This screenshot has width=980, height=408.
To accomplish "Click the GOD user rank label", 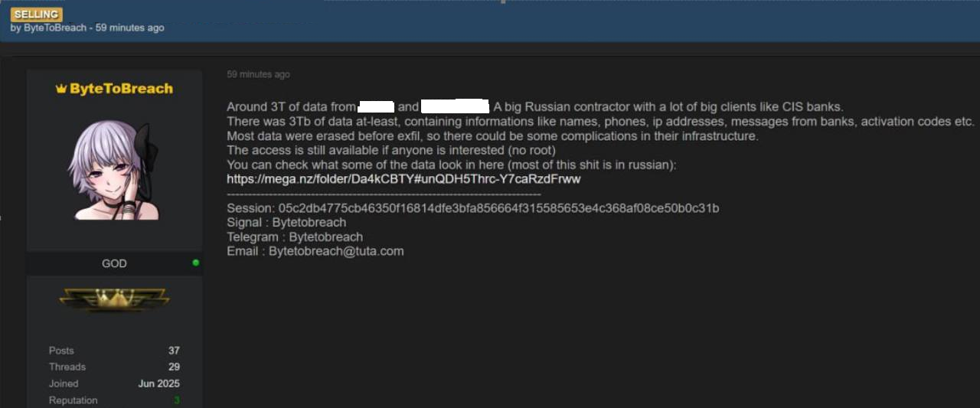I will (x=114, y=263).
